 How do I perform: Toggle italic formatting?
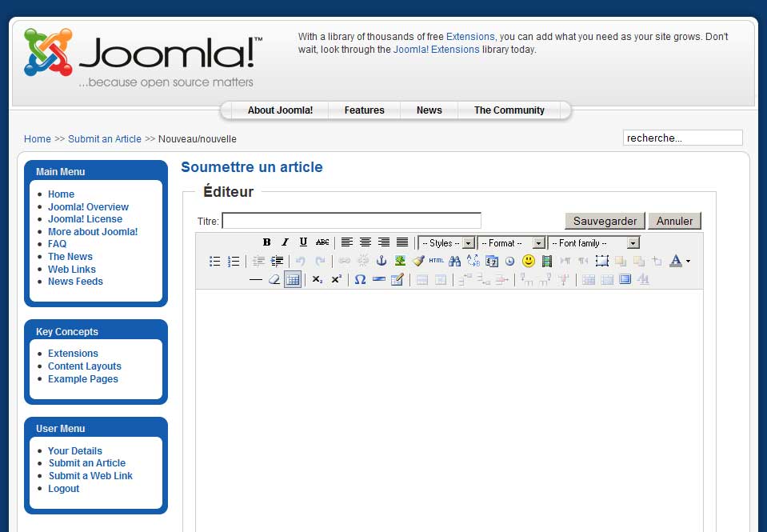coord(285,242)
